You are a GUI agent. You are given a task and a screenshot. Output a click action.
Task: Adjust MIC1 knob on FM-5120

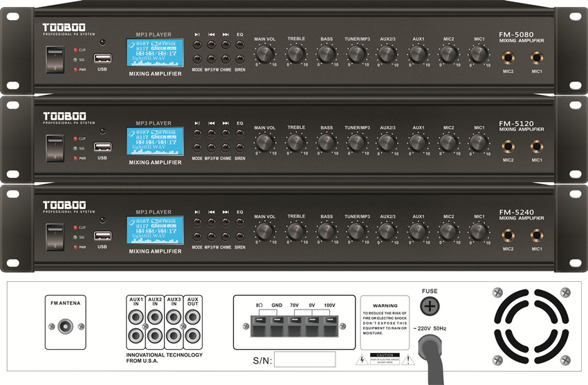479,143
